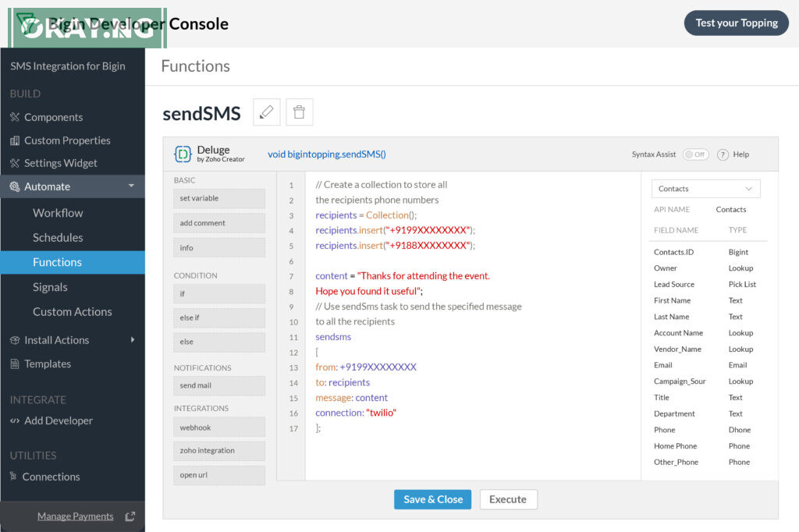Collapse the Automate section arrow

131,186
